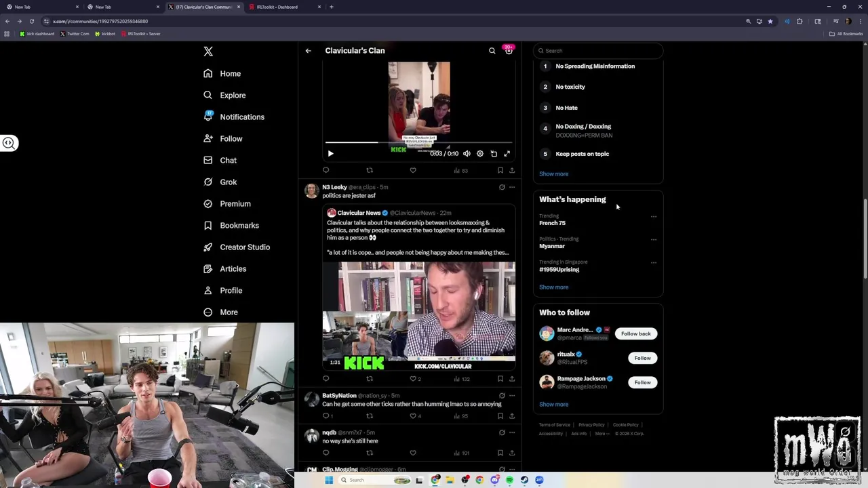Open Bookmarks in sidebar
868x488 pixels.
point(231,225)
